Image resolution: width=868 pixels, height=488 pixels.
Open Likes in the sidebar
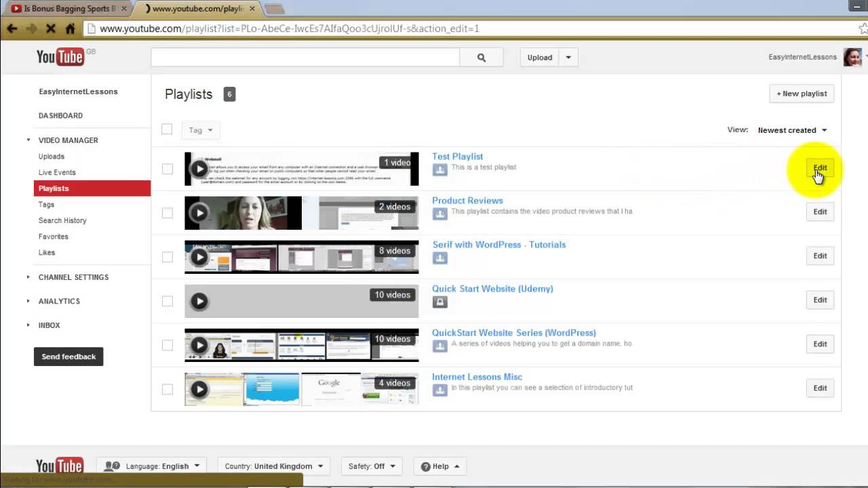coord(47,253)
